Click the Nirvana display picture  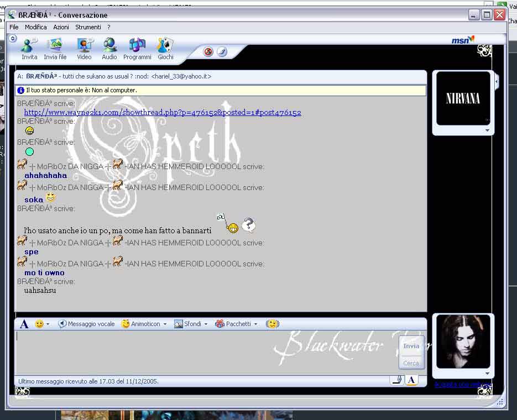pyautogui.click(x=463, y=98)
